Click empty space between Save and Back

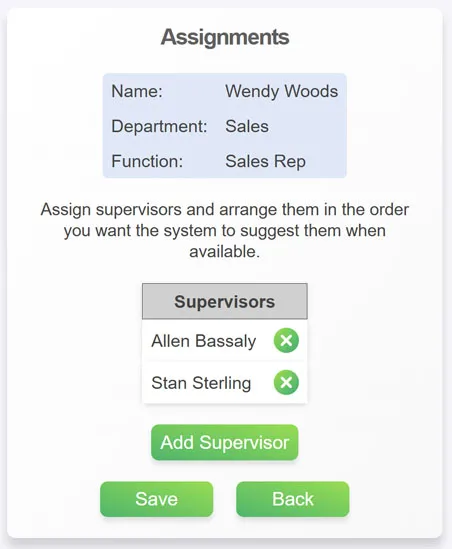[x=225, y=499]
